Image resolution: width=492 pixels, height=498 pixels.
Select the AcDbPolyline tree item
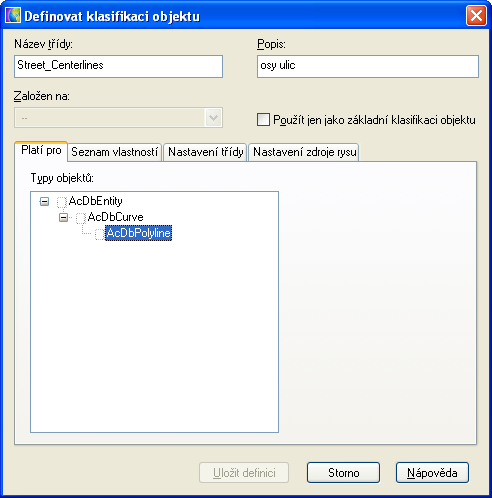click(x=138, y=233)
